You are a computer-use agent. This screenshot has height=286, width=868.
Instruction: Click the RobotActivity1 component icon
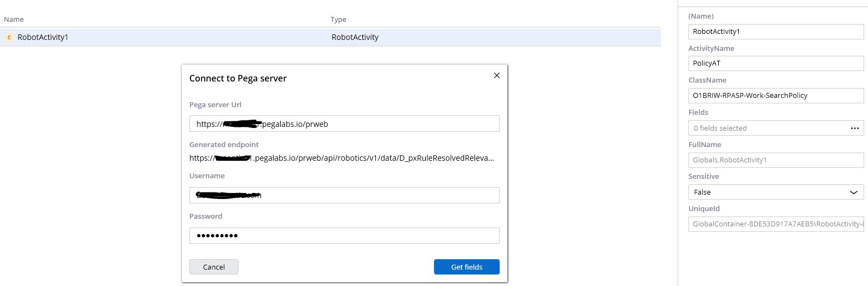[9, 37]
